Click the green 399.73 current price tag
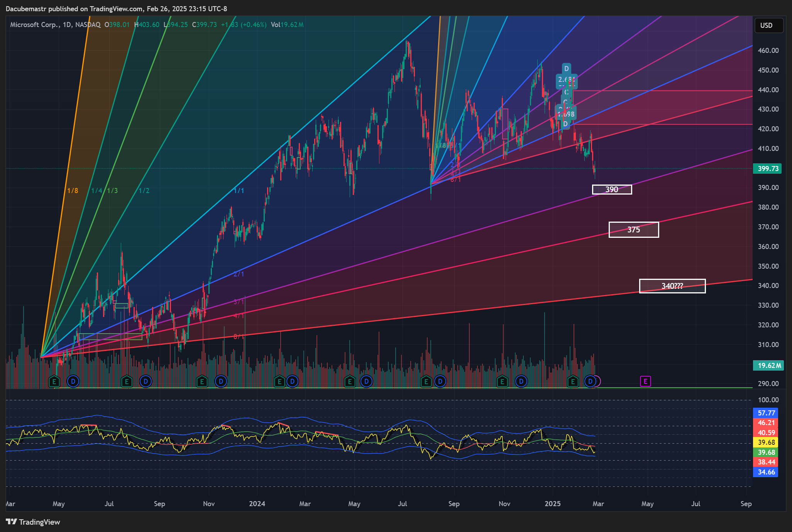 (x=767, y=168)
